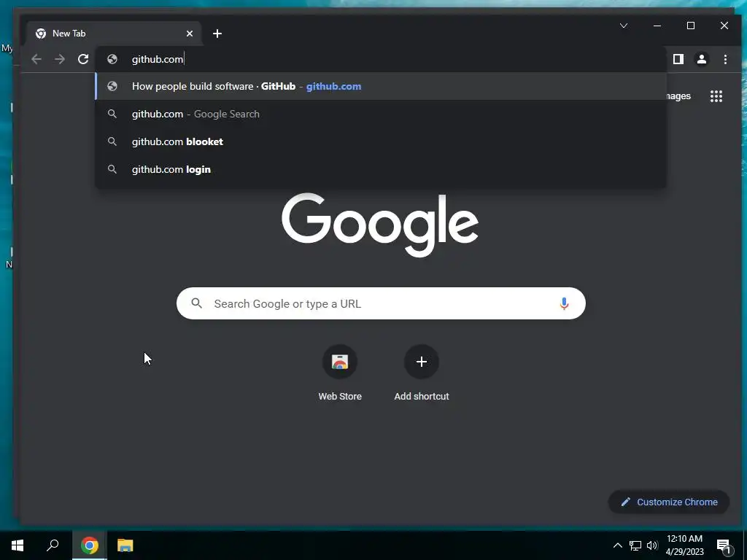The width and height of the screenshot is (747, 560).
Task: Click the Add shortcut plus icon
Action: click(x=422, y=362)
